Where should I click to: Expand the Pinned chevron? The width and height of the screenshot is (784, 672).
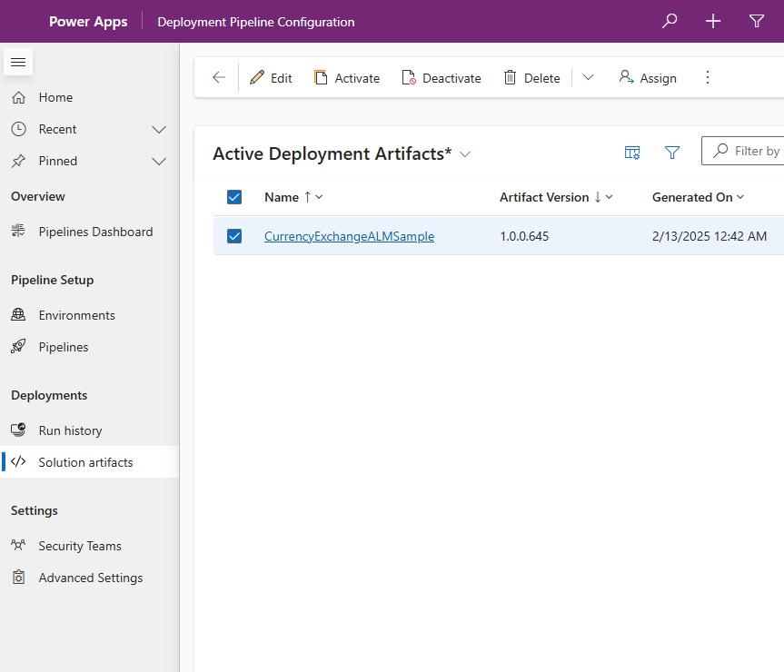coord(159,162)
